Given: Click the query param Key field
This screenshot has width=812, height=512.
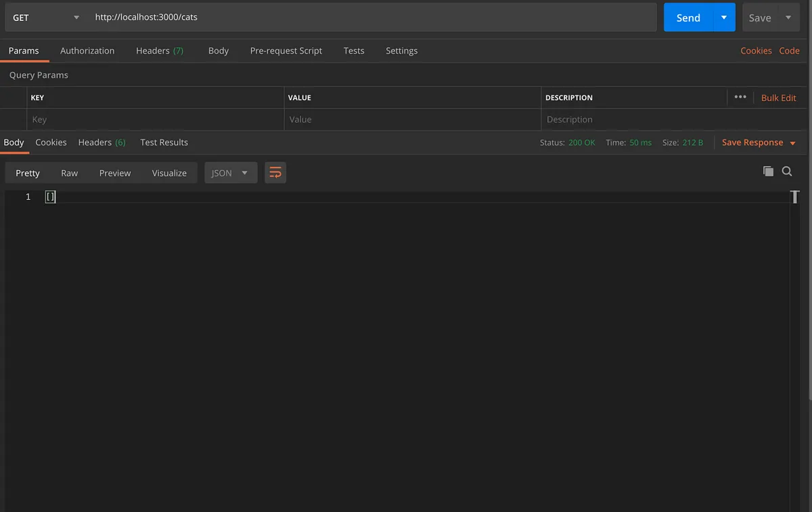Looking at the screenshot, I should [156, 119].
